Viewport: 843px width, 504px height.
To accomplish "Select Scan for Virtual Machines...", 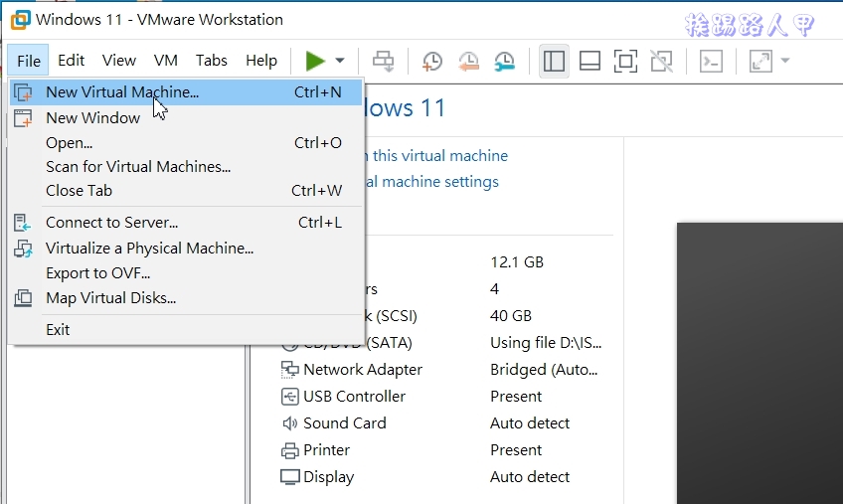I will [186, 167].
